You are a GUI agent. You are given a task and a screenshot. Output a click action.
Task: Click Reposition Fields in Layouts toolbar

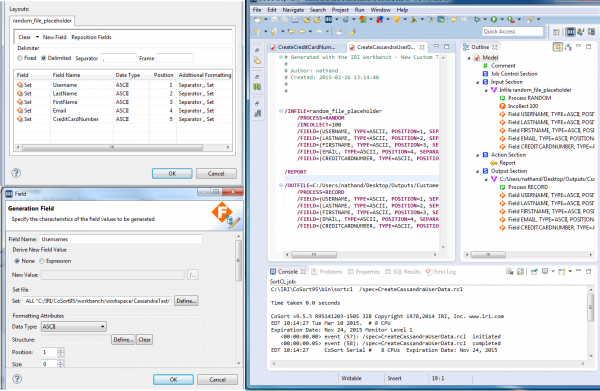click(x=91, y=37)
